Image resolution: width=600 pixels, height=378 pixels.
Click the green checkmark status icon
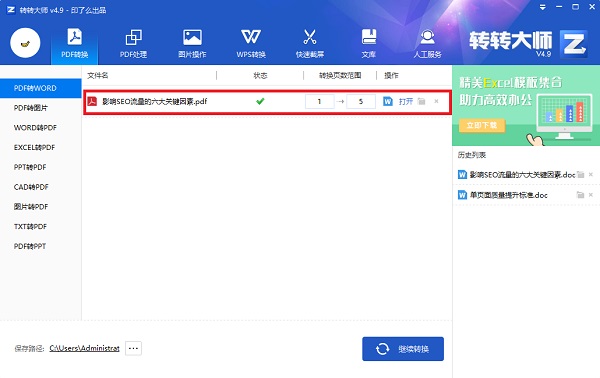tap(260, 101)
